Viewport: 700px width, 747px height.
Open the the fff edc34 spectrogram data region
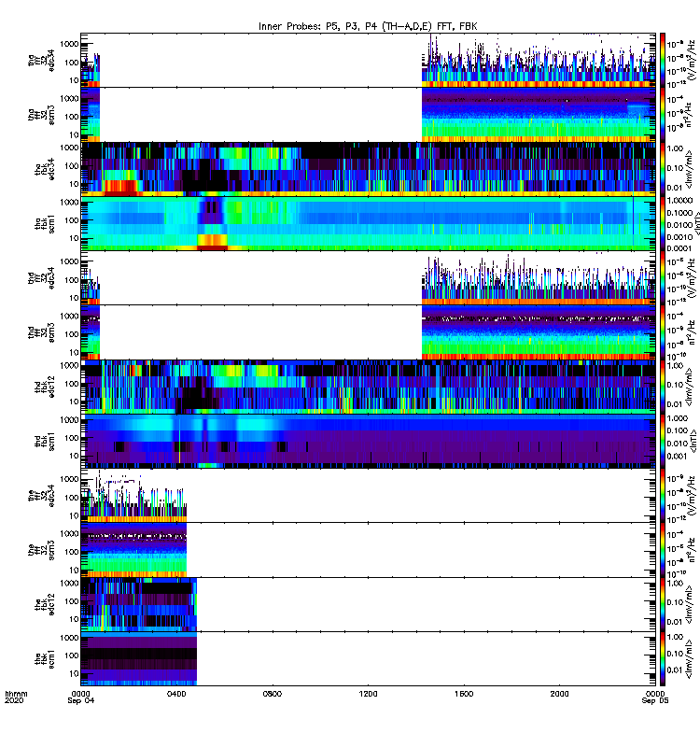pyautogui.click(x=133, y=496)
